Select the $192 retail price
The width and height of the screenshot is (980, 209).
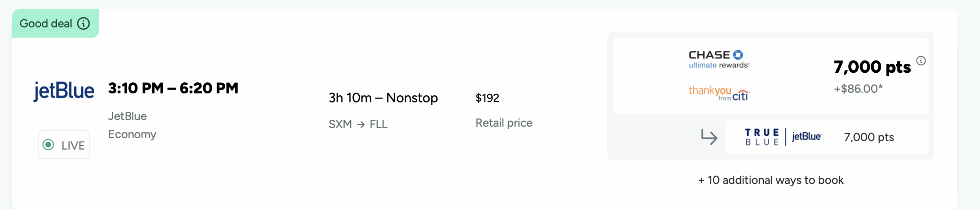coord(487,98)
